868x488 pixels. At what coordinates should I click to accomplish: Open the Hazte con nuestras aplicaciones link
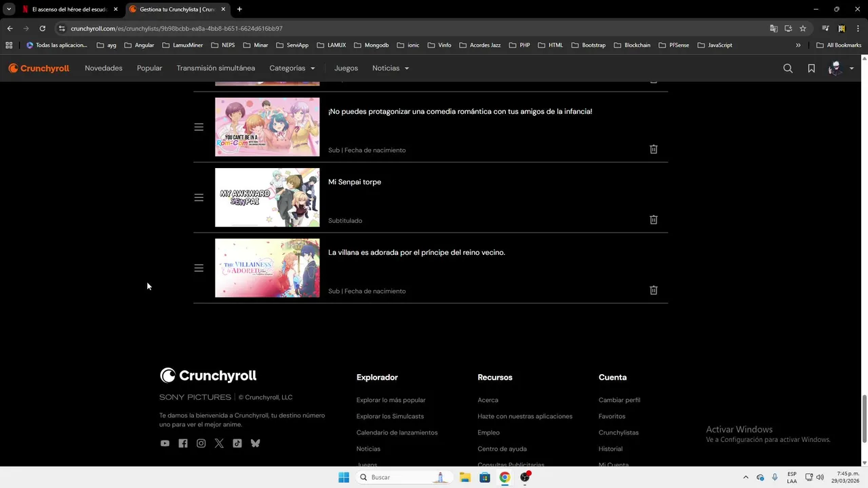click(525, 416)
